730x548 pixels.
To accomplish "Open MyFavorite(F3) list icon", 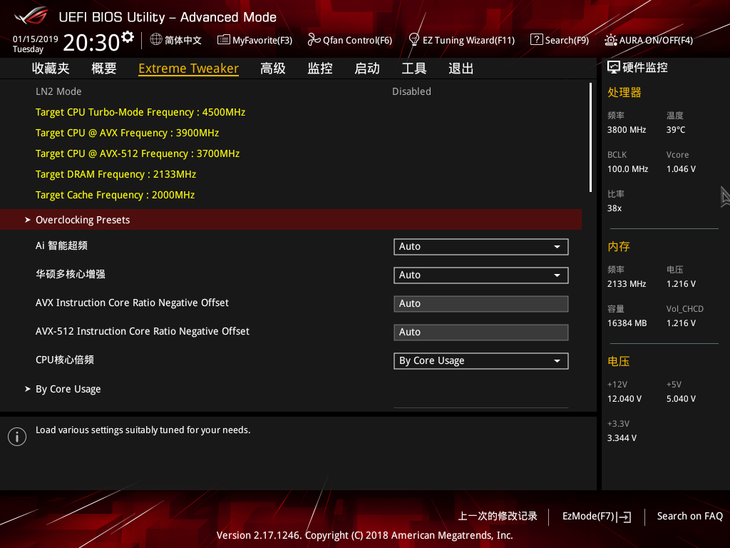I will [223, 40].
